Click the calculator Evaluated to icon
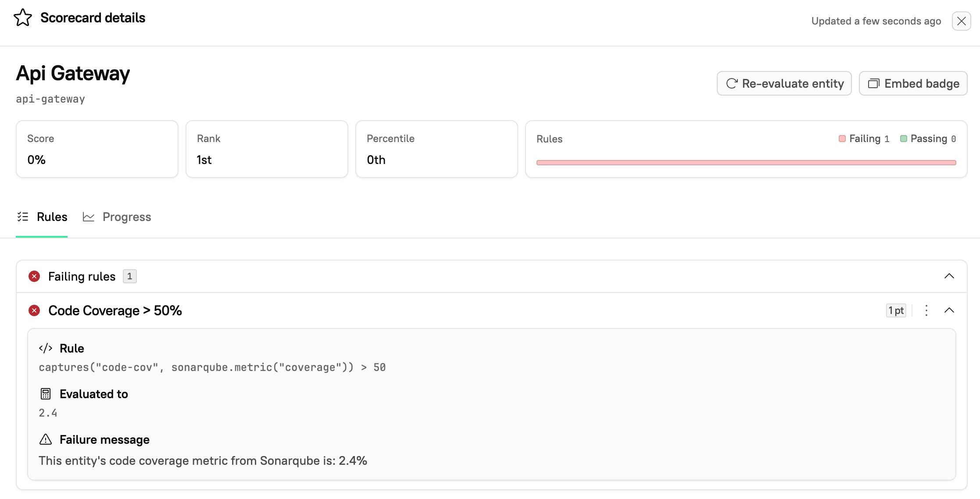Image resolution: width=980 pixels, height=499 pixels. [x=46, y=394]
